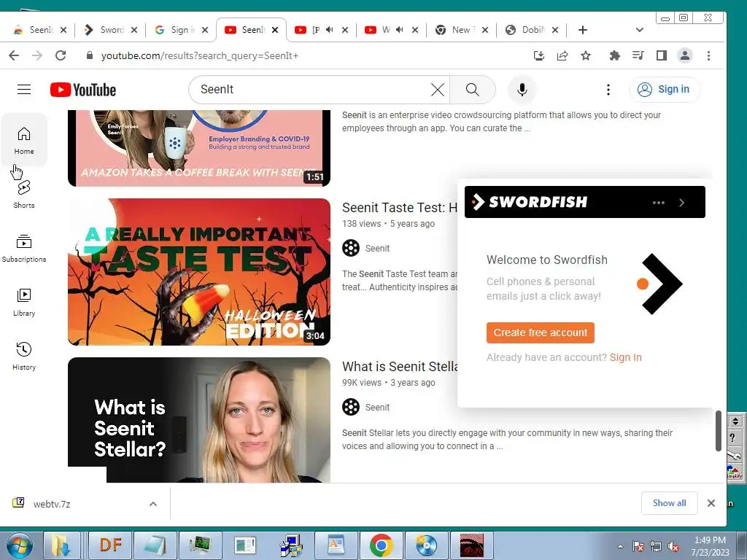Click Create free account button
The height and width of the screenshot is (560, 747).
pyautogui.click(x=541, y=332)
